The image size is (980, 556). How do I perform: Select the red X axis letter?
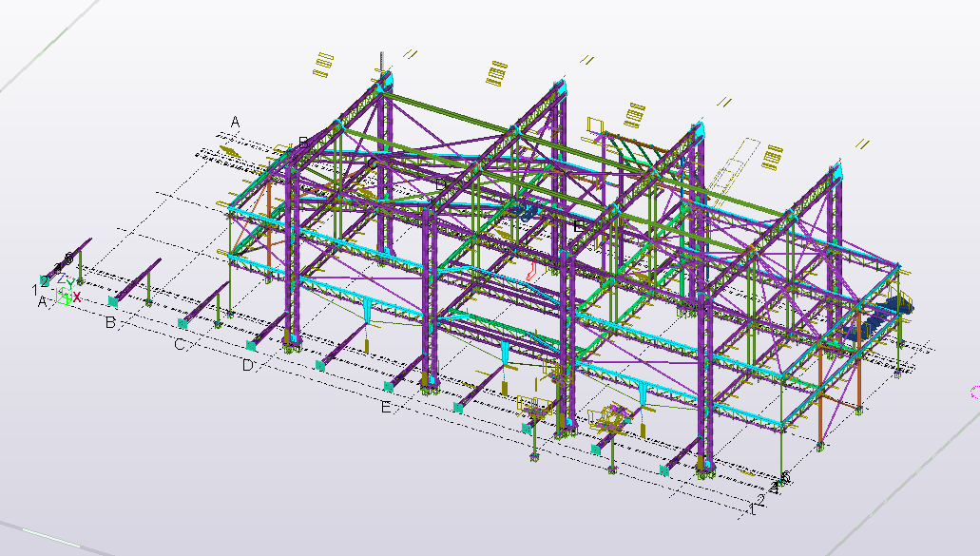tap(77, 297)
